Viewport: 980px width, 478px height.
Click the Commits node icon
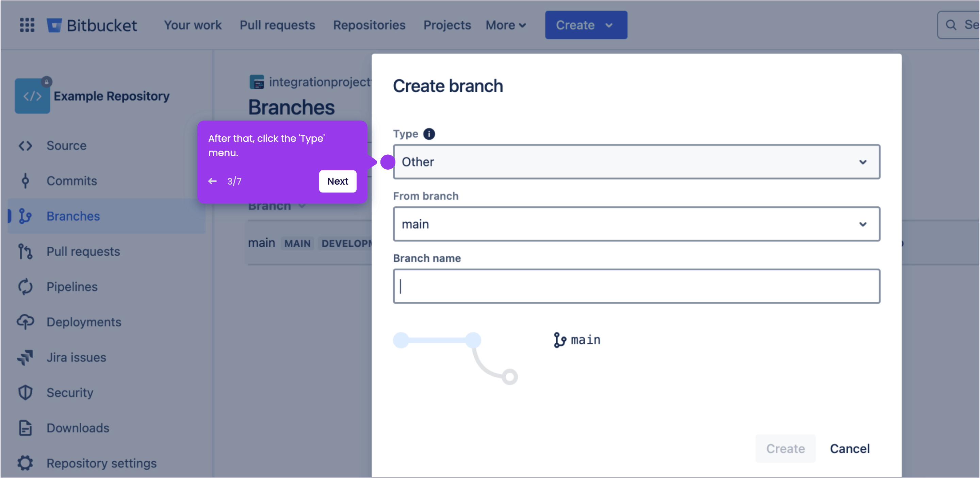pos(26,181)
